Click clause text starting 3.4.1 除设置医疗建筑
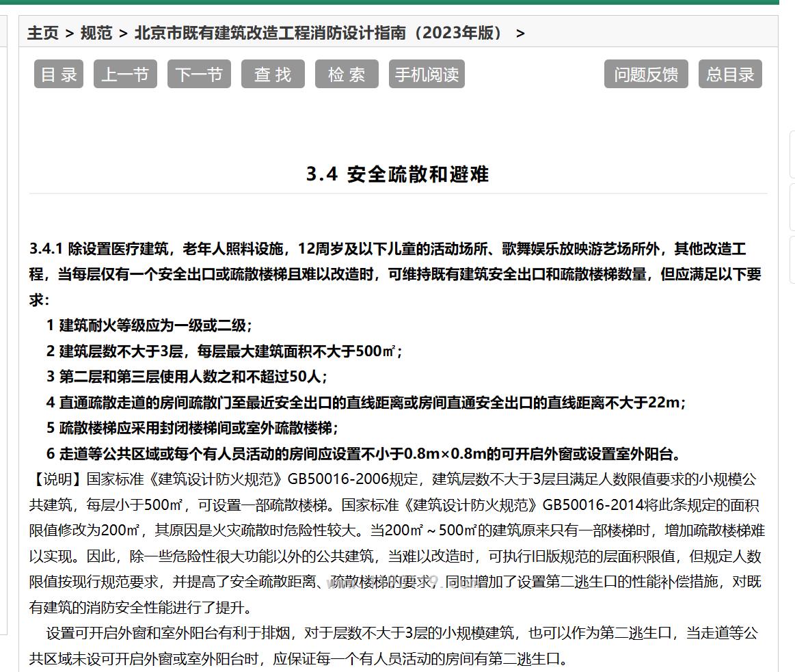This screenshot has width=795, height=672. 396,274
